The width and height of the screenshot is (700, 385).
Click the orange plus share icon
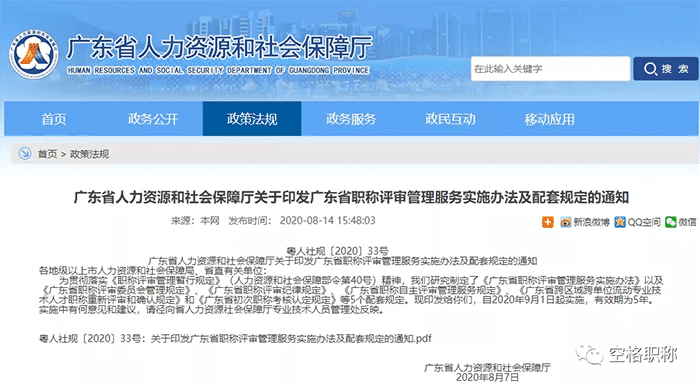point(548,222)
